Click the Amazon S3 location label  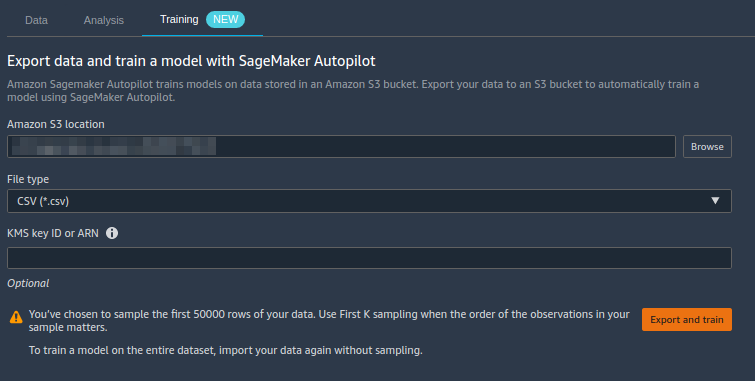pos(56,124)
